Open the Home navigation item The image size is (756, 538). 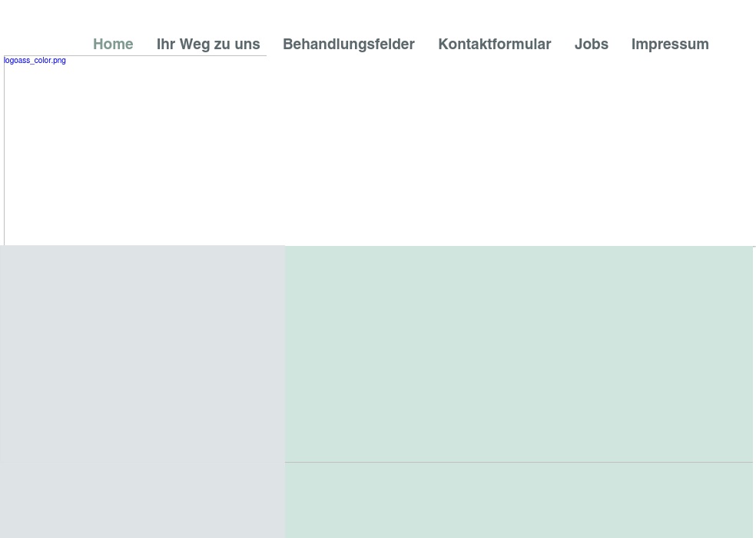click(x=113, y=45)
